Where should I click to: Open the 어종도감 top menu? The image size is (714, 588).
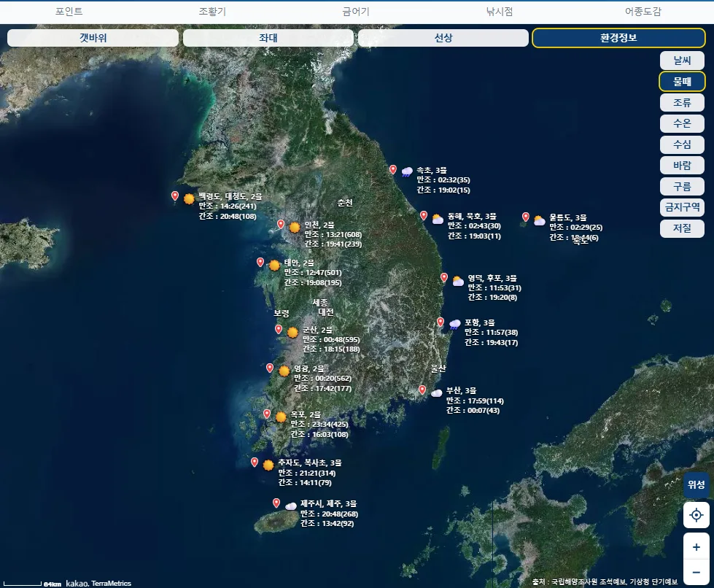pos(643,12)
